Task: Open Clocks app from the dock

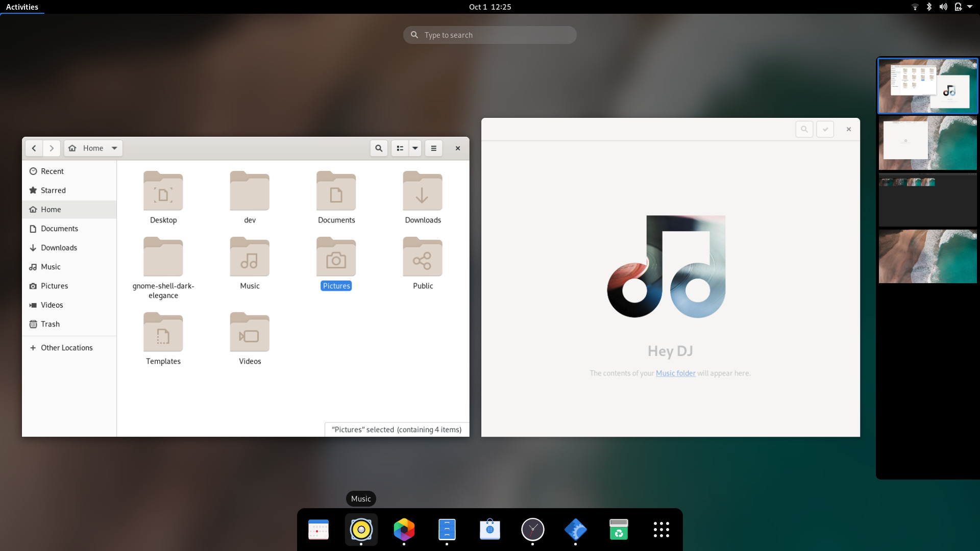Action: [532, 530]
